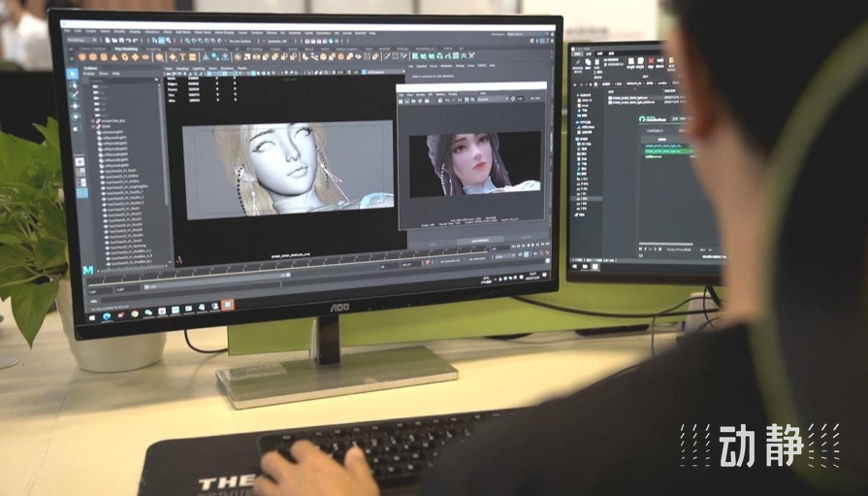The width and height of the screenshot is (868, 496).
Task: Open the renderer dropdown in Render View
Action: 494,99
